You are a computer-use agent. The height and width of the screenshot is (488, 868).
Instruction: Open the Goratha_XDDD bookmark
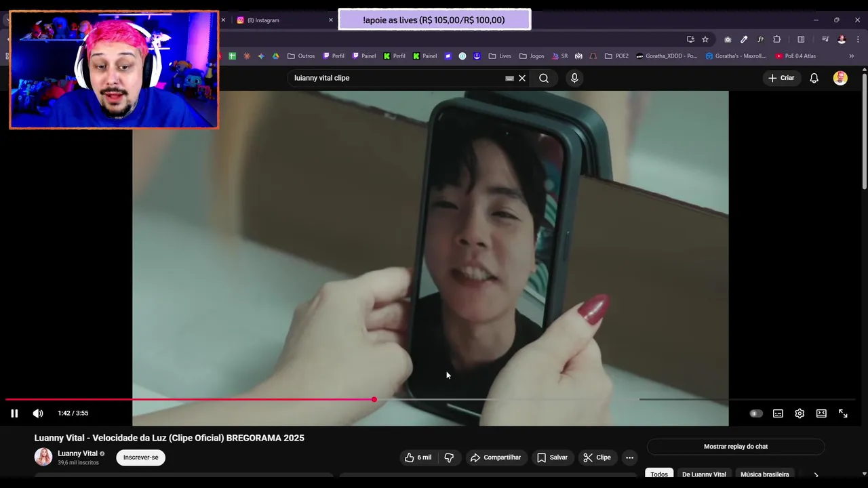[667, 56]
